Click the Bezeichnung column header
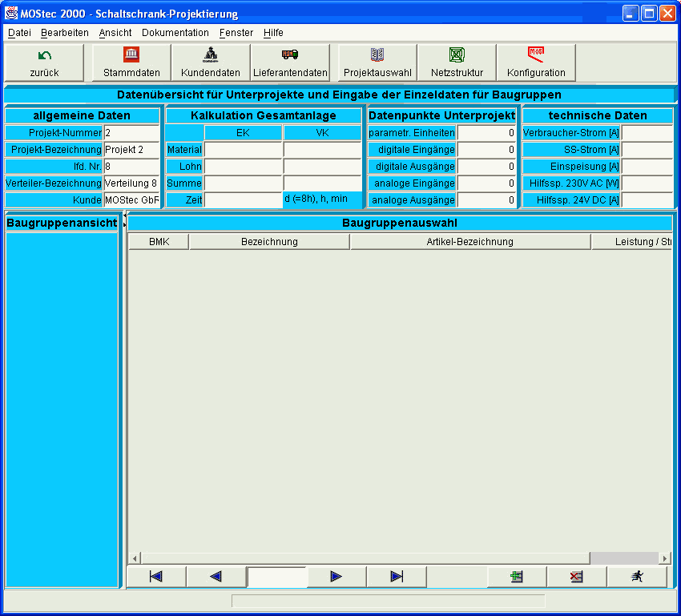This screenshot has height=616, width=681. pos(269,242)
